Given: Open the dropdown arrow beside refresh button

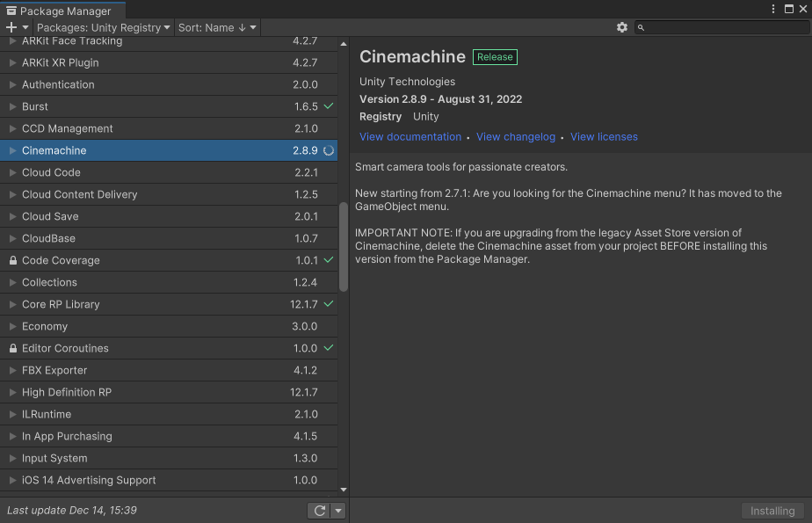Looking at the screenshot, I should tap(338, 511).
